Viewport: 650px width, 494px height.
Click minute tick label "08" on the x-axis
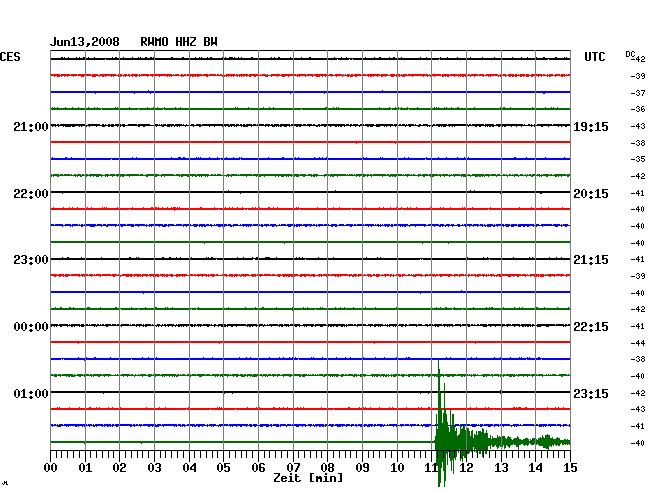pyautogui.click(x=327, y=467)
